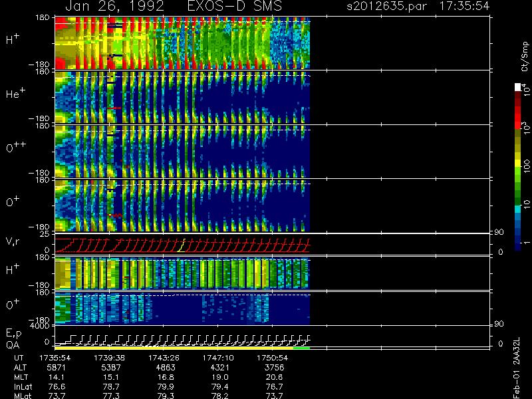Viewport: 532px width, 399px height.
Task: Click the ALT value '4321'
Action: coord(220,368)
